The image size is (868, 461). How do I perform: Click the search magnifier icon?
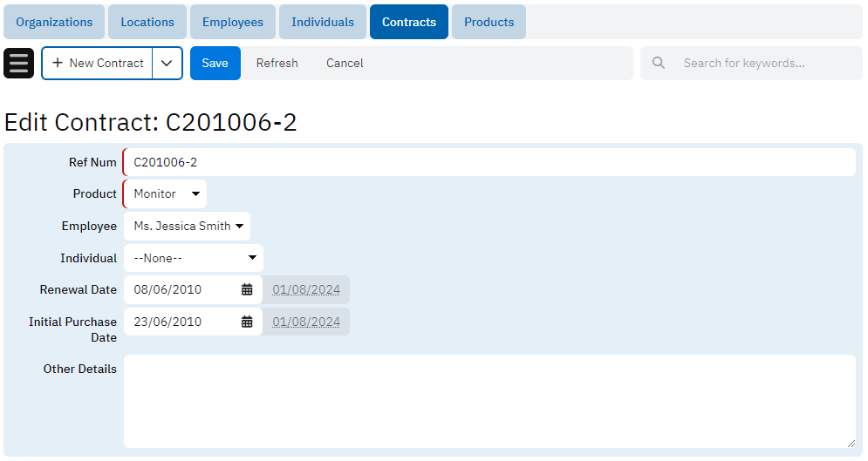tap(659, 63)
